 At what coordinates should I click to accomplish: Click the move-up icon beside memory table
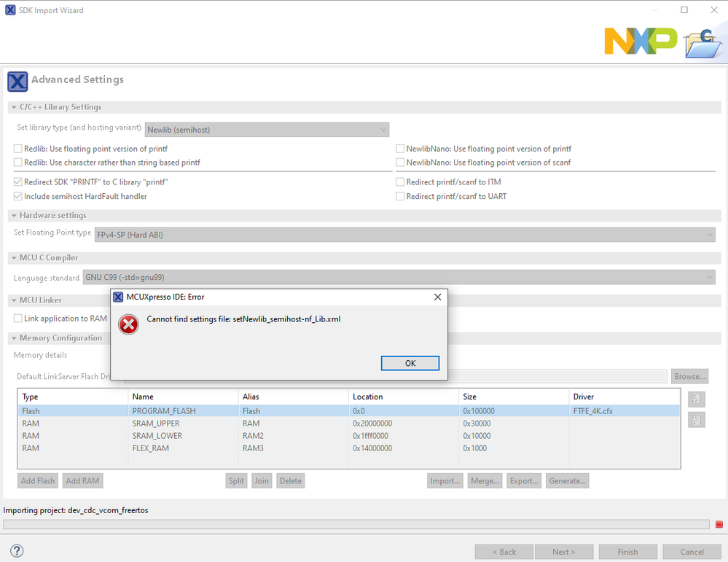697,399
